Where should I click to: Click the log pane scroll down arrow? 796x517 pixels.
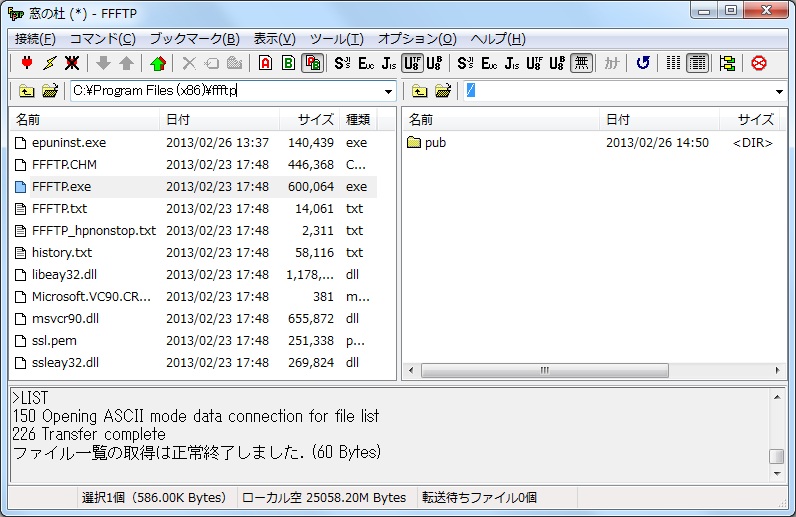point(777,473)
